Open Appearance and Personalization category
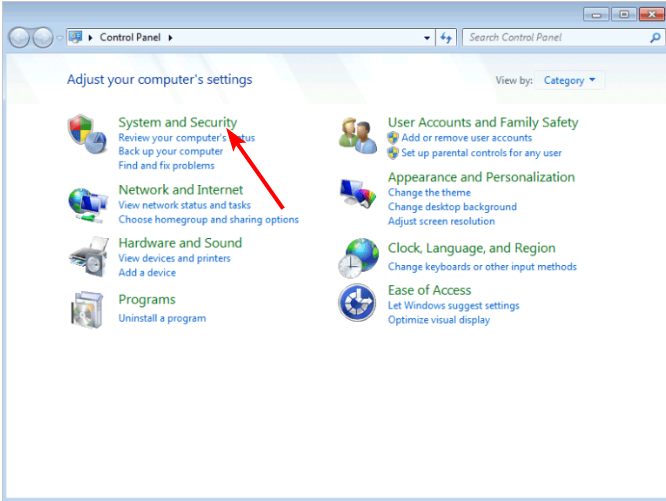666x501 pixels. pos(481,177)
